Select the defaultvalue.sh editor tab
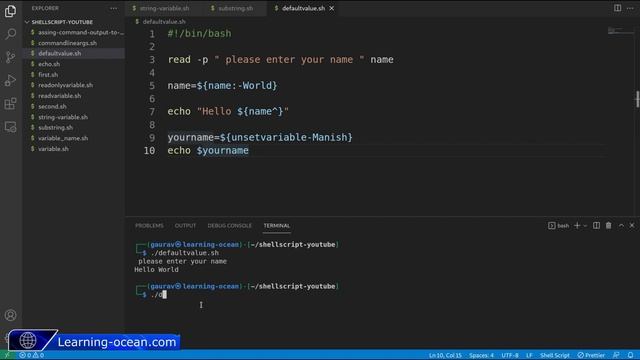Screen dimensions: 640x360 pyautogui.click(x=303, y=8)
